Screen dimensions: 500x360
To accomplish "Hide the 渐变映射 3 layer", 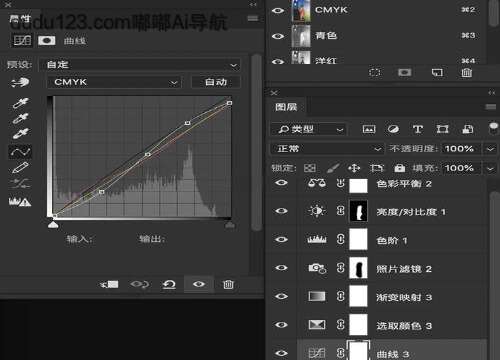I will click(281, 296).
